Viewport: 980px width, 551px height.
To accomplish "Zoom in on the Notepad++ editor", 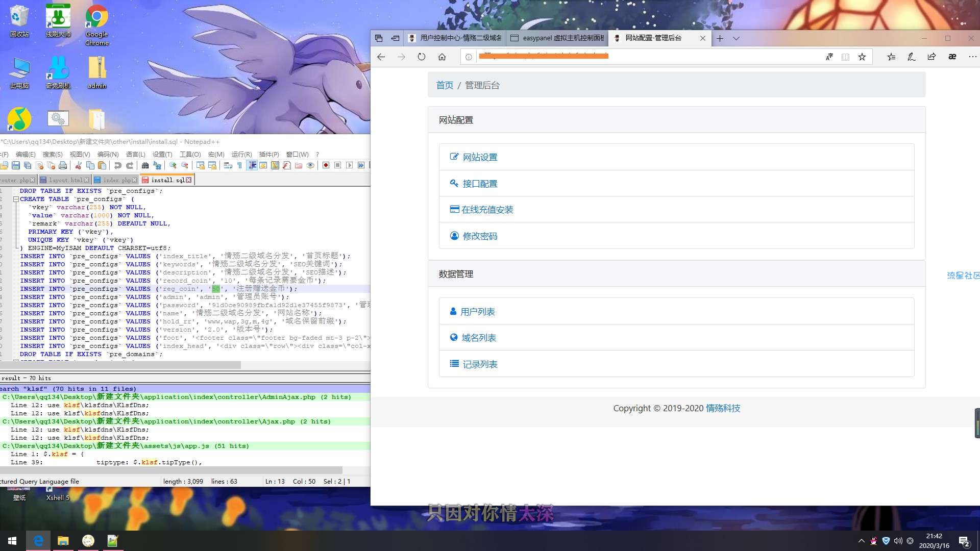I will click(x=173, y=165).
